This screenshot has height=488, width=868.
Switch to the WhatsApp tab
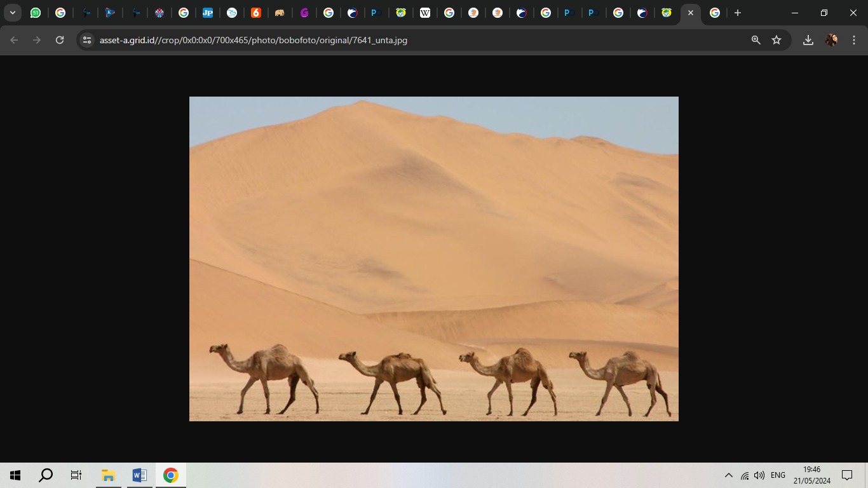(36, 13)
